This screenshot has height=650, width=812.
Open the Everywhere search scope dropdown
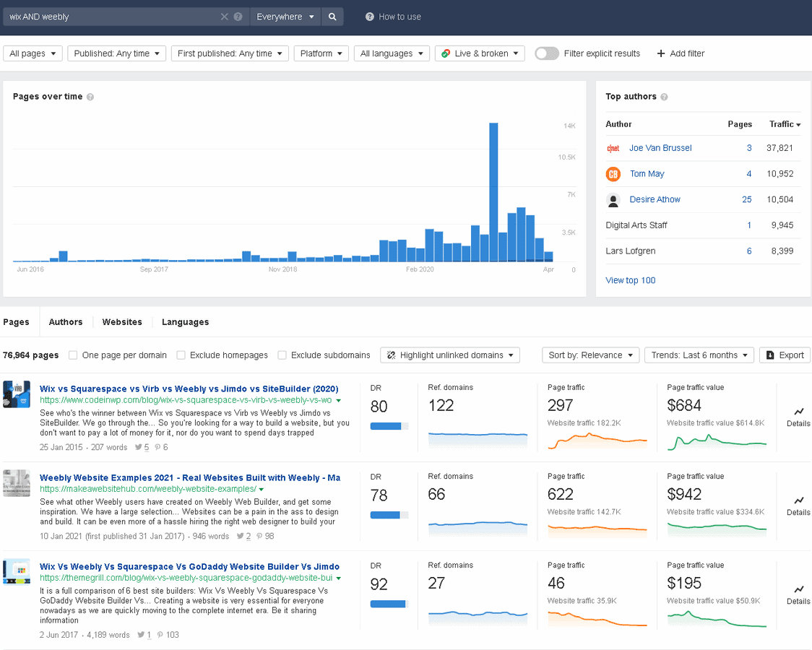click(285, 17)
